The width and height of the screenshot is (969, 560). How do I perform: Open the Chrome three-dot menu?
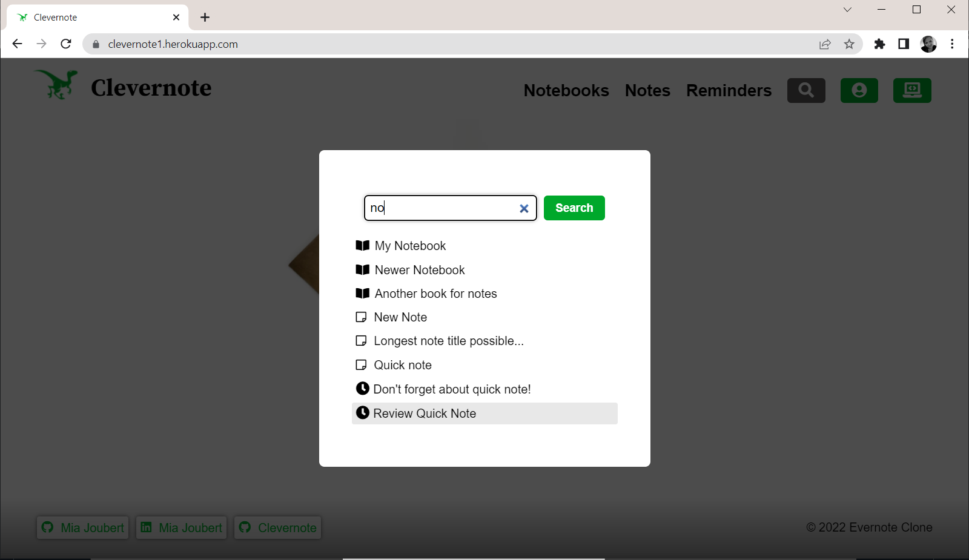click(x=952, y=44)
